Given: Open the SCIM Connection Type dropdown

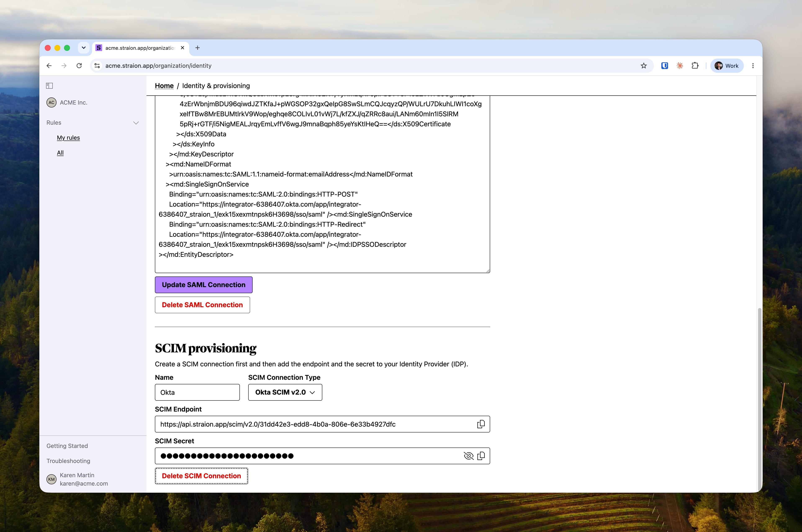Looking at the screenshot, I should point(285,392).
